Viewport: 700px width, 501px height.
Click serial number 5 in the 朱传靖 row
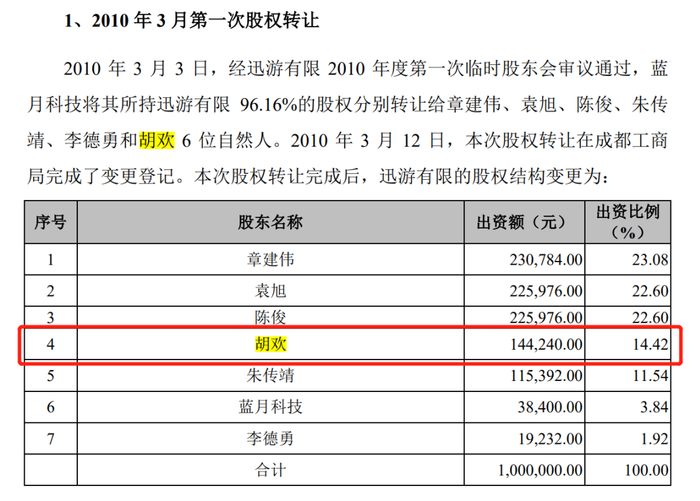pos(50,376)
